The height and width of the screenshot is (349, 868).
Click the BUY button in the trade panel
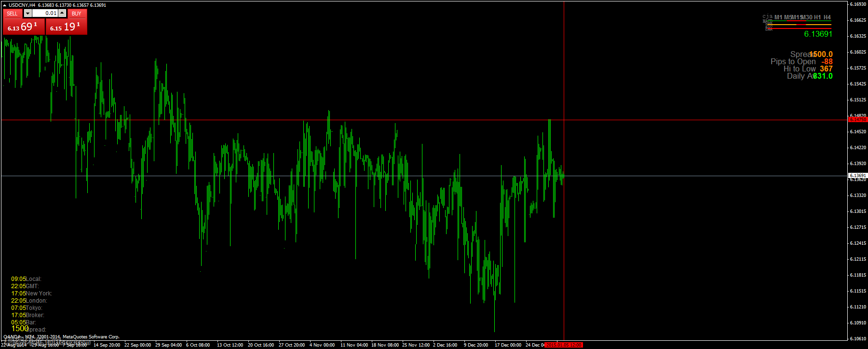(77, 14)
